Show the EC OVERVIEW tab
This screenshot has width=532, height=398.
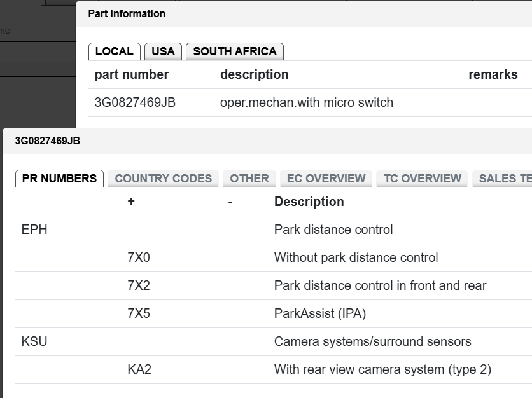(326, 179)
